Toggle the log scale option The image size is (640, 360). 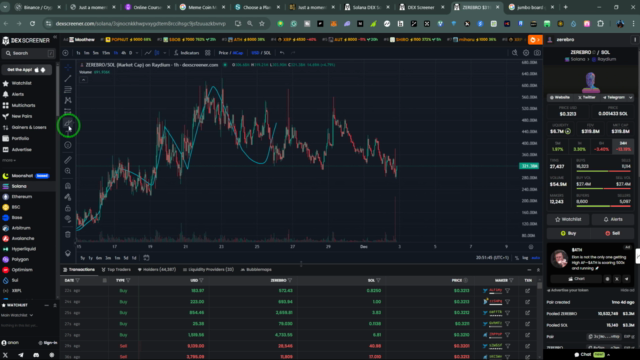(525, 258)
